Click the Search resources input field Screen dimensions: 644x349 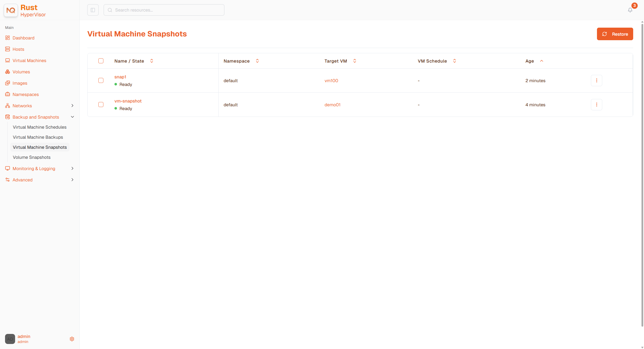[164, 10]
